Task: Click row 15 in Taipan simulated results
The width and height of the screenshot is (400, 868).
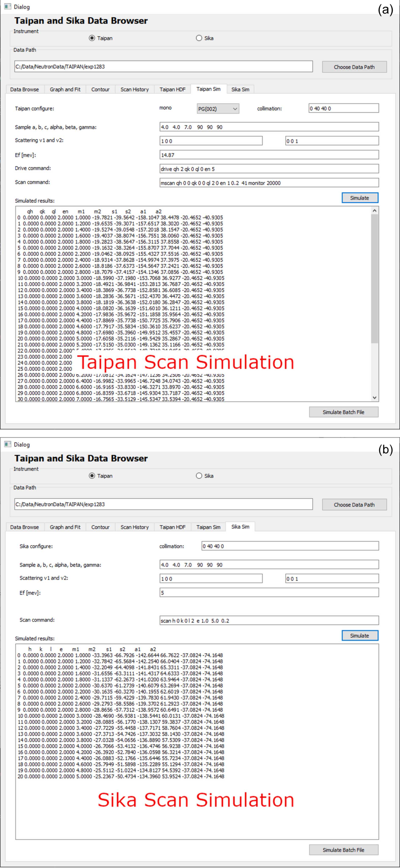Action: pyautogui.click(x=121, y=308)
